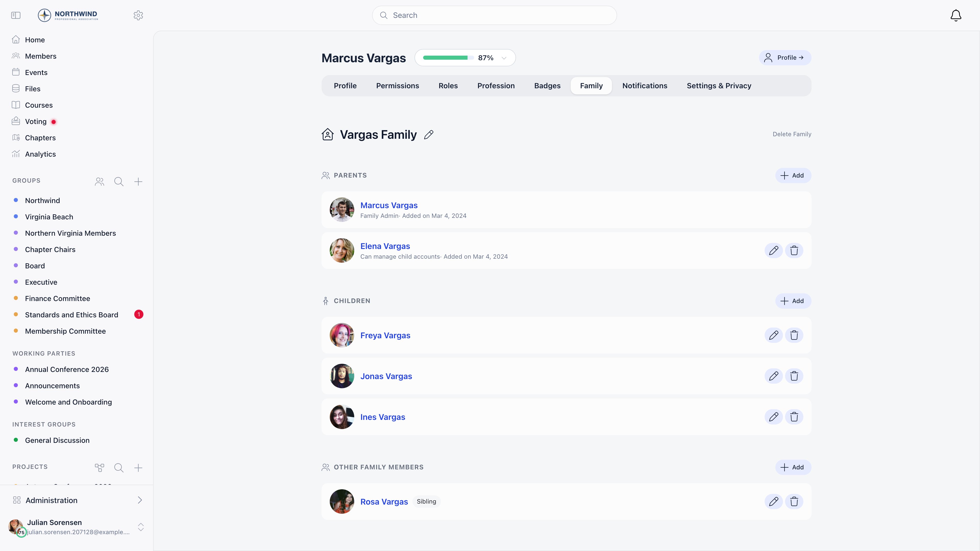Screen dimensions: 980x551
Task: Switch to Settings & Privacy tab
Action: pyautogui.click(x=719, y=86)
